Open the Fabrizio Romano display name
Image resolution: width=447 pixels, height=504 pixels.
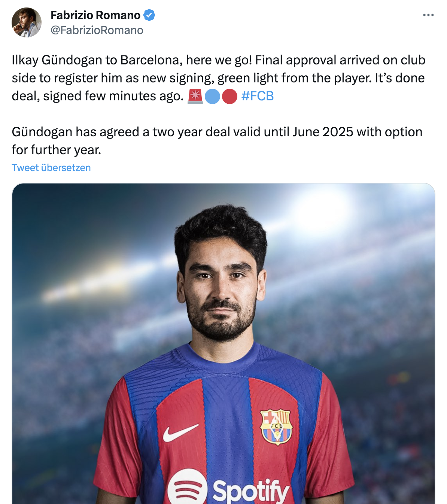click(x=95, y=15)
